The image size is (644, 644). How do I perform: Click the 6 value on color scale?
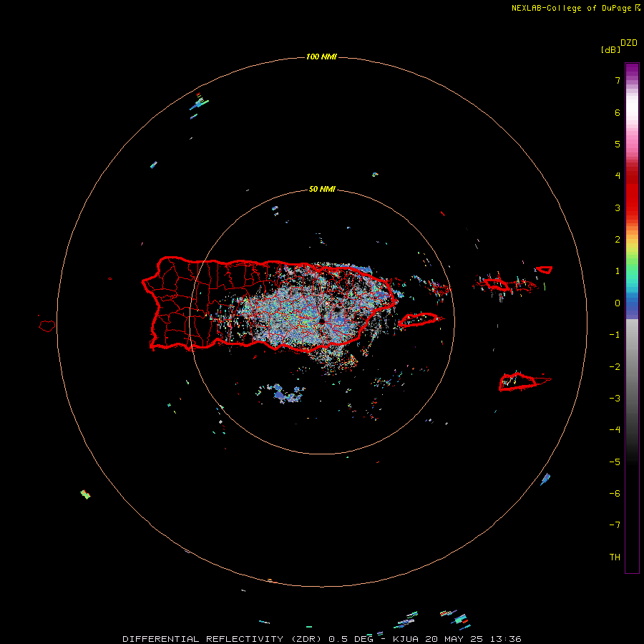coord(618,112)
